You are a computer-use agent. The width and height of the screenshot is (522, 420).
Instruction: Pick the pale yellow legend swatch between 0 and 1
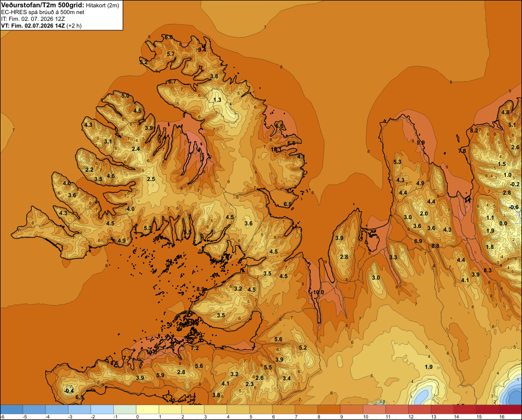tap(148, 409)
